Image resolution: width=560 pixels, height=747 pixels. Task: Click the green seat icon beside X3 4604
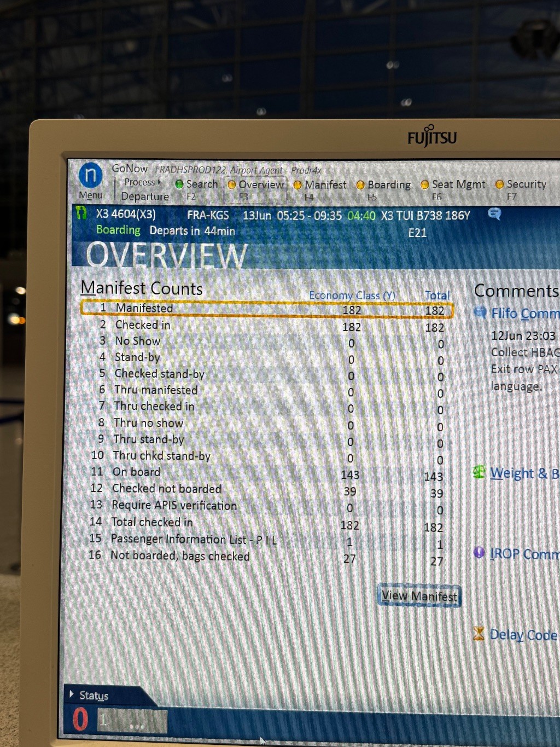point(81,213)
